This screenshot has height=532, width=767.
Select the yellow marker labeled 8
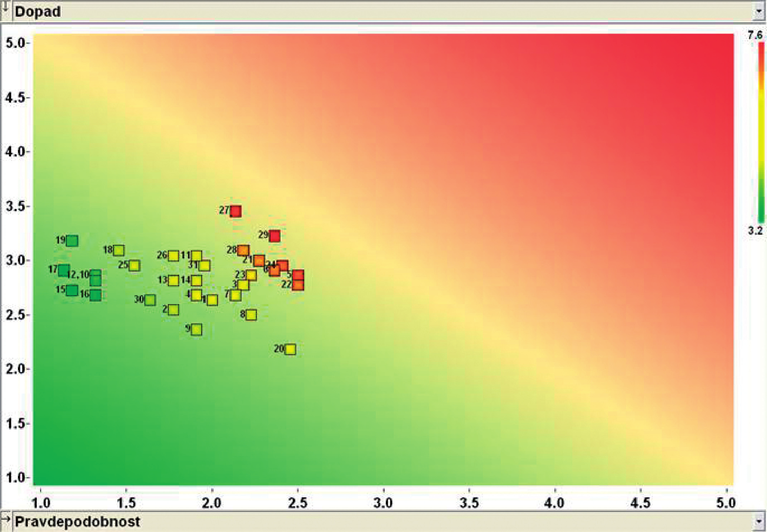[251, 315]
